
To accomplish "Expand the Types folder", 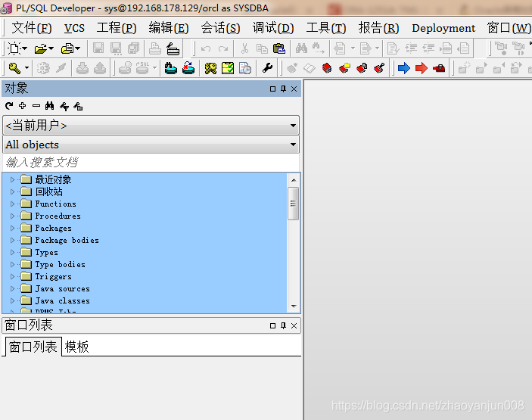I will click(12, 253).
